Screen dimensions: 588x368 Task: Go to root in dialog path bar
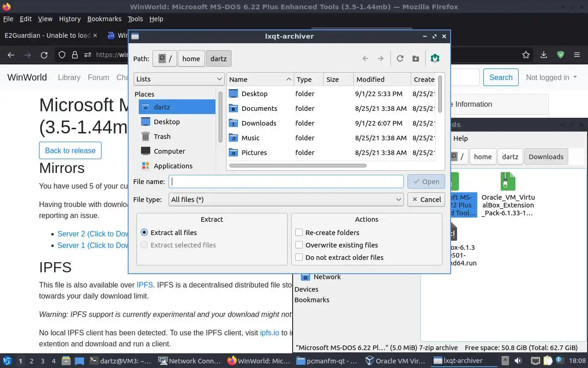click(164, 58)
